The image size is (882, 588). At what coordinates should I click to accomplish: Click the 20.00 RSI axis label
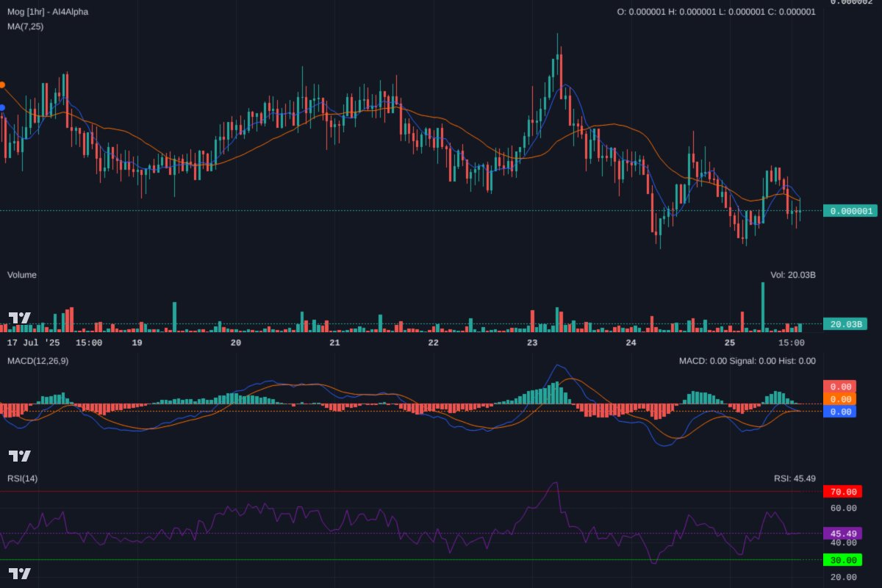844,578
